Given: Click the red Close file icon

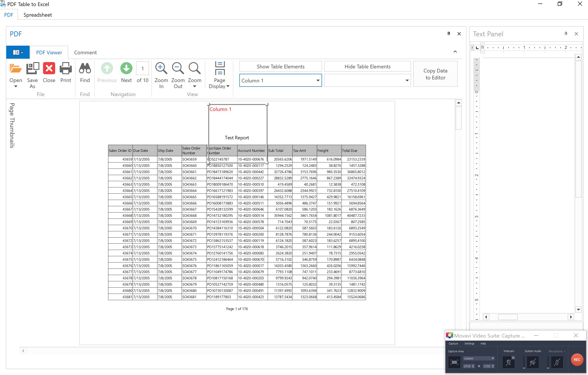Looking at the screenshot, I should [x=49, y=69].
